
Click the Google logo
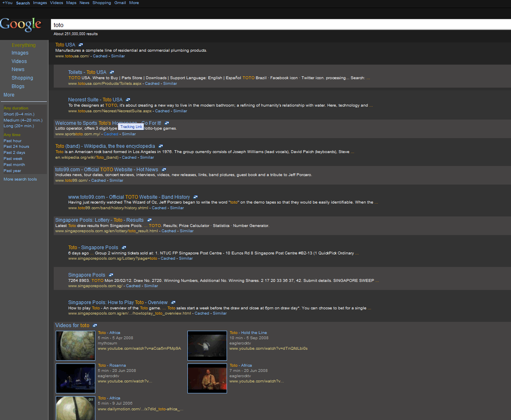[x=21, y=25]
